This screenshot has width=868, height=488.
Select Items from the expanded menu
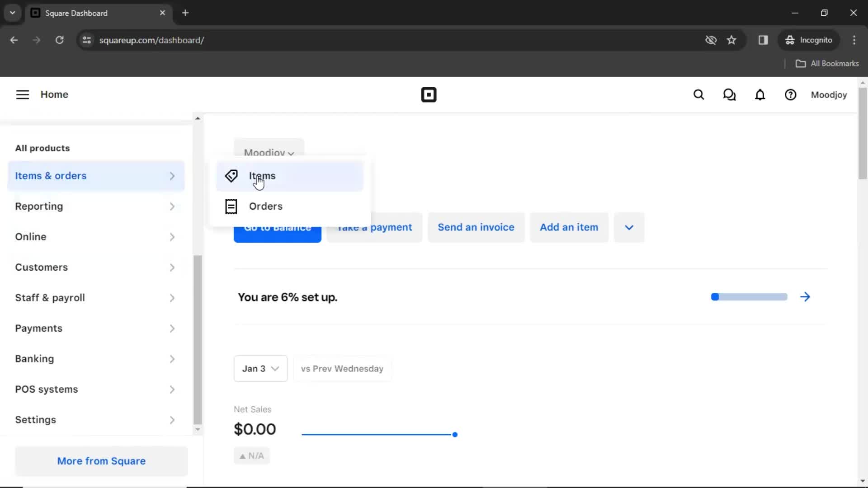262,175
